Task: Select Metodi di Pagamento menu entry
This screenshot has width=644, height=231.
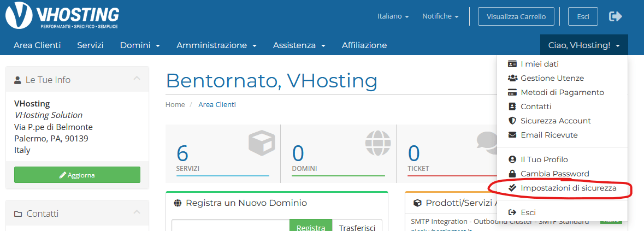Action: click(x=562, y=92)
